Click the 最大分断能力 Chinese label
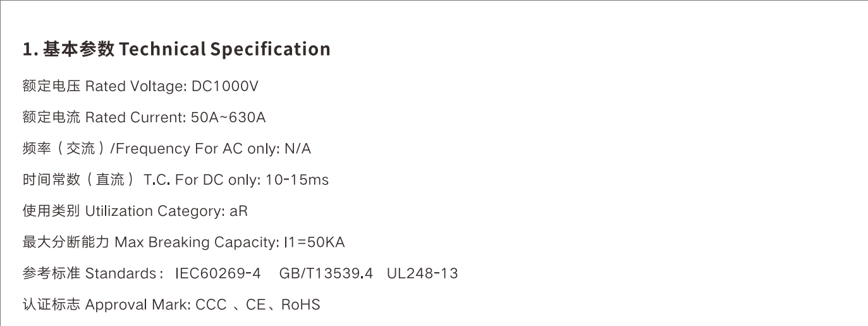This screenshot has width=868, height=326. click(x=66, y=242)
